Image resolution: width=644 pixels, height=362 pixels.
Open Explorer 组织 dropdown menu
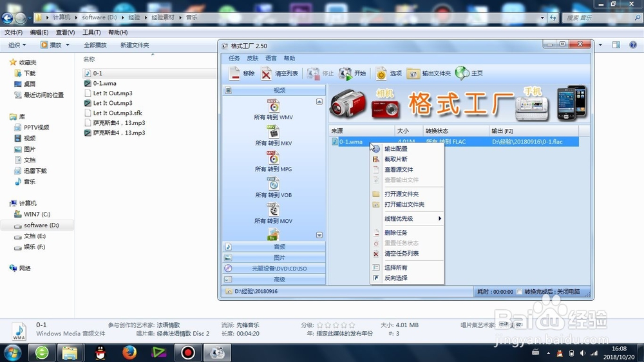click(17, 45)
